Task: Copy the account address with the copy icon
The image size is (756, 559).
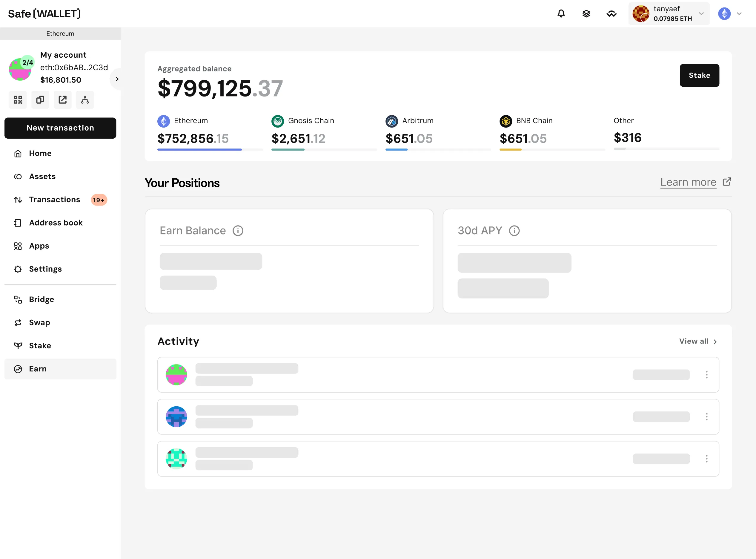Action: pyautogui.click(x=40, y=100)
